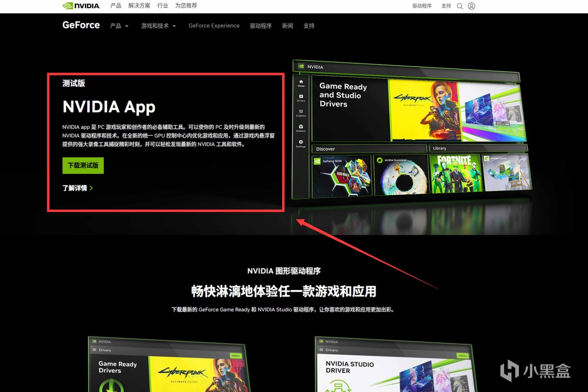Viewport: 588px width, 392px height.
Task: Click the GeForce NOW thumbnail
Action: point(342,176)
